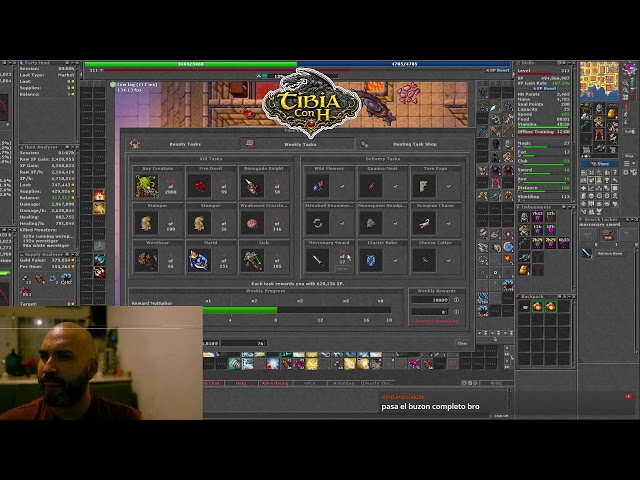This screenshot has width=640, height=480.
Task: Select the Torn Page delivery item icon
Action: click(x=424, y=186)
